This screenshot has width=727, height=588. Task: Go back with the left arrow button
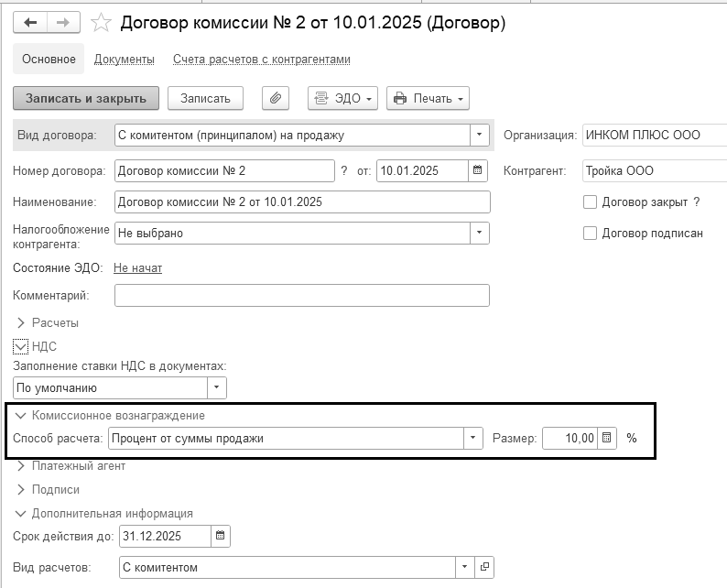coord(30,22)
